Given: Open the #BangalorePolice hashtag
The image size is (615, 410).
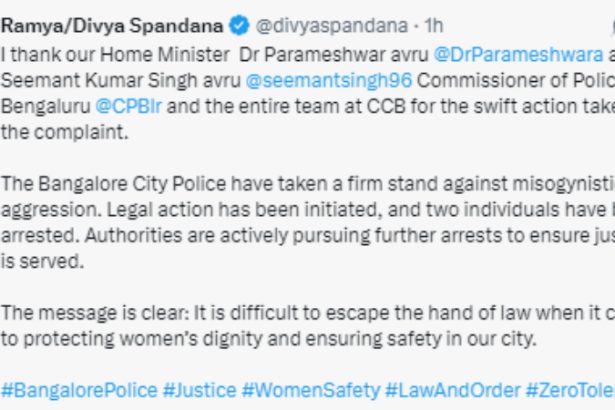Looking at the screenshot, I should tap(79, 390).
